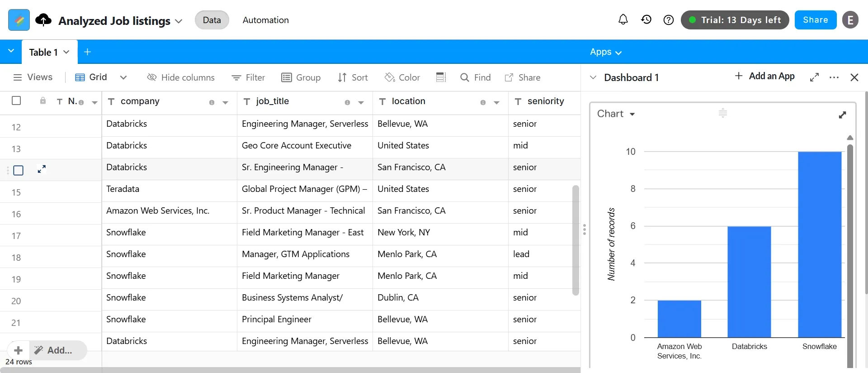Image resolution: width=868 pixels, height=373 pixels.
Task: Select the Teradata company cell
Action: coord(170,191)
